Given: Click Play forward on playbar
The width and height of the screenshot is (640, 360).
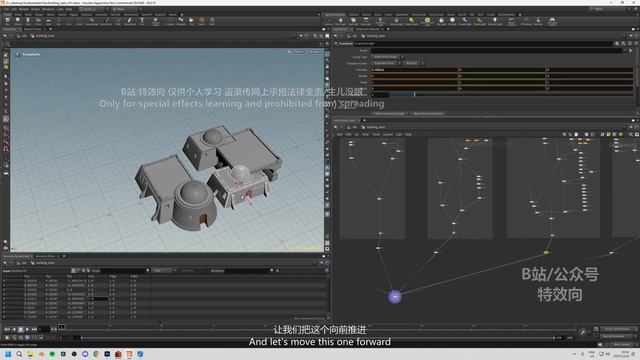Looking at the screenshot, I should coord(27,329).
